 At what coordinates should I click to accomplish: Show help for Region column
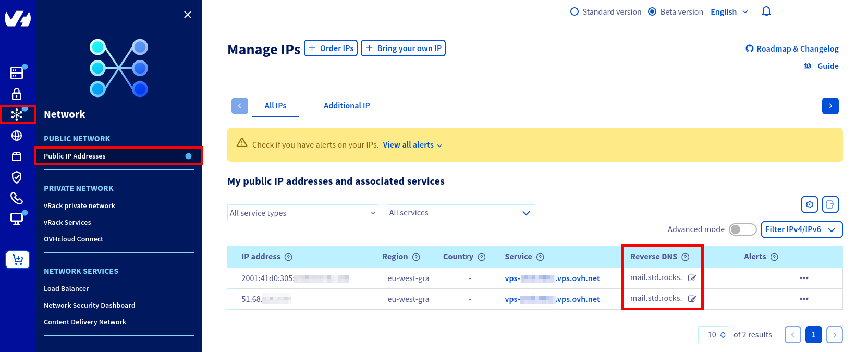tap(416, 257)
